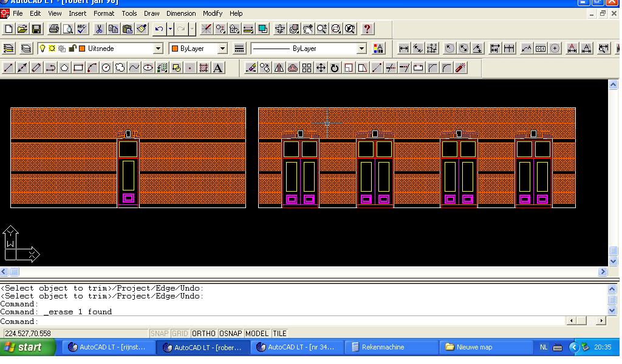
Task: Select the Array tool
Action: point(307,68)
